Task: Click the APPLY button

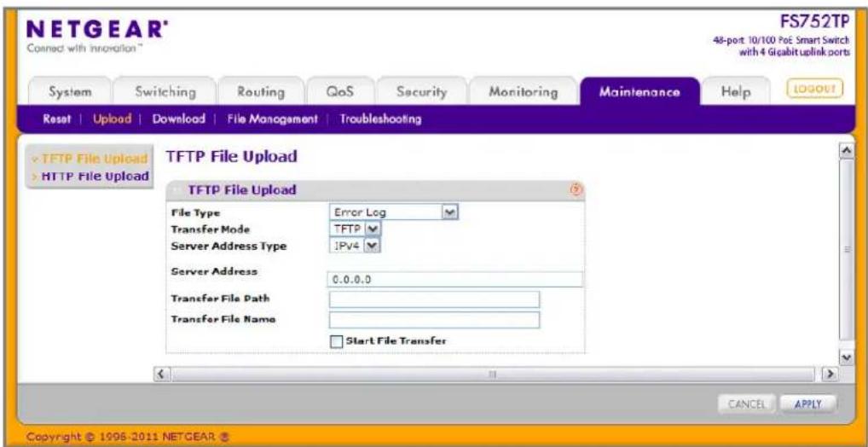Action: [x=807, y=403]
